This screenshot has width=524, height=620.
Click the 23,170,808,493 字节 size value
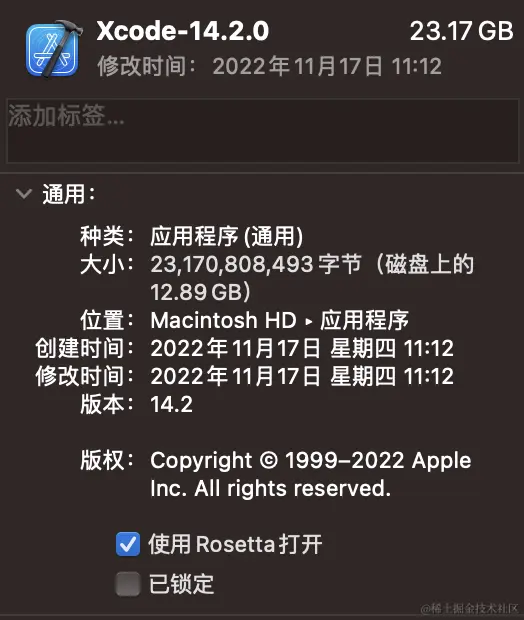[x=256, y=264]
